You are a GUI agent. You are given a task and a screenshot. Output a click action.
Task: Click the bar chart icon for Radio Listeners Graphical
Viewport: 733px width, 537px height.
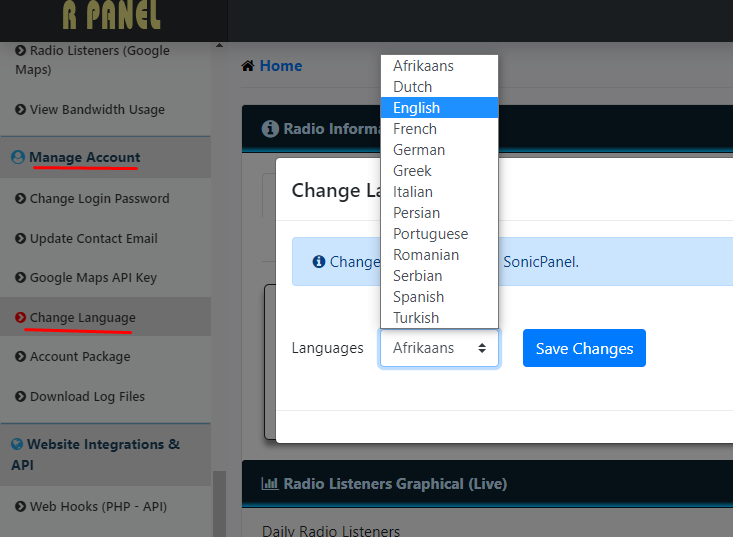(x=269, y=484)
